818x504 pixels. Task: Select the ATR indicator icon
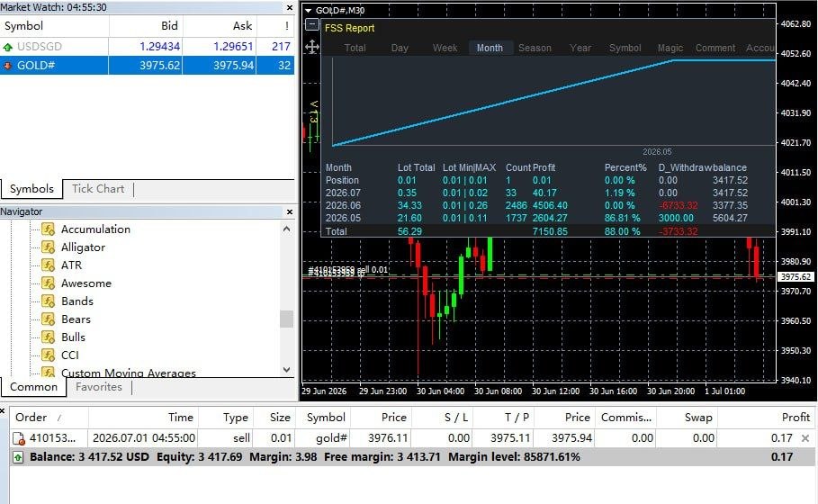tap(48, 265)
